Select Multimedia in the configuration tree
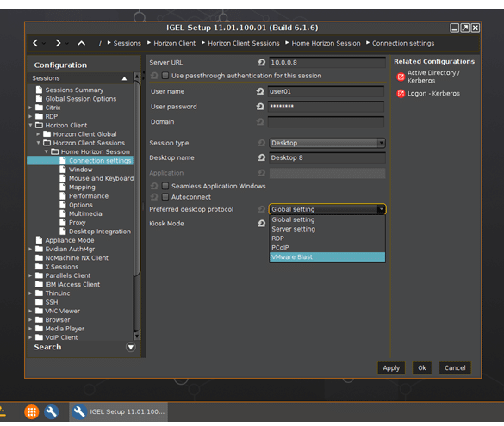 click(85, 213)
